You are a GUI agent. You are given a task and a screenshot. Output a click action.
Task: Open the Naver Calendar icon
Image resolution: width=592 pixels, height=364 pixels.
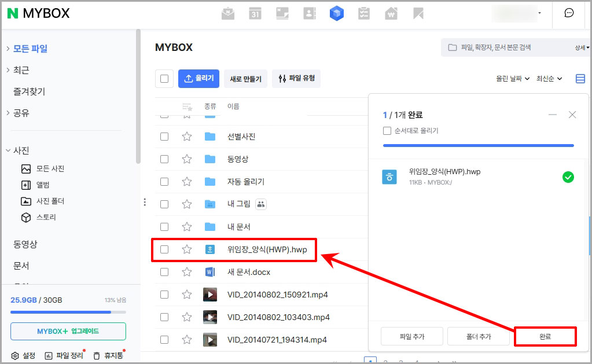255,14
